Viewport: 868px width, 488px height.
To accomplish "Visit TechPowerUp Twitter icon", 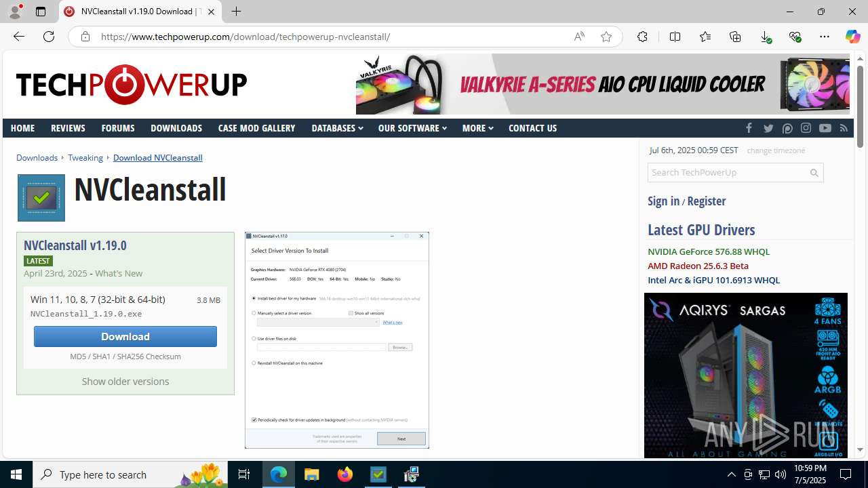I will coord(768,128).
